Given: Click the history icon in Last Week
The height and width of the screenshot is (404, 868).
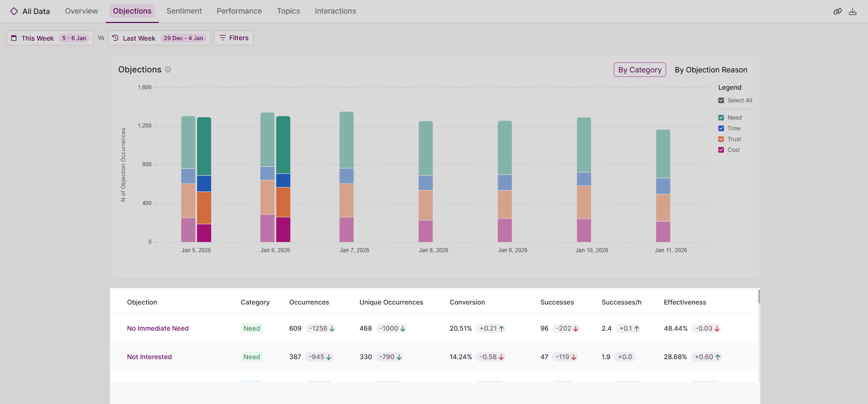Looking at the screenshot, I should click(x=115, y=38).
